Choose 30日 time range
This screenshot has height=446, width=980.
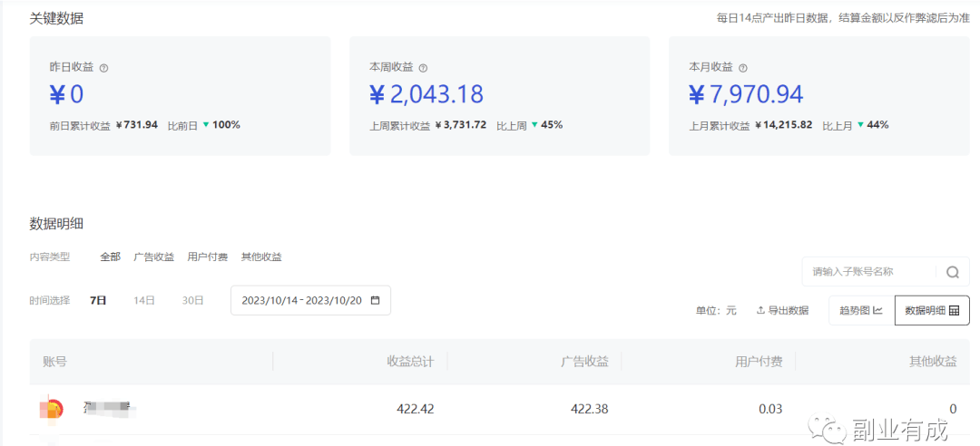[x=192, y=300]
